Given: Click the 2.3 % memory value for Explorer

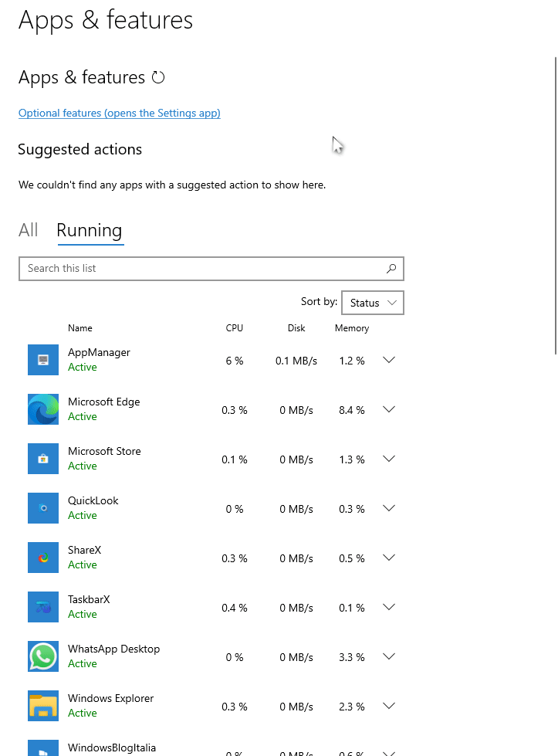Looking at the screenshot, I should [352, 707].
